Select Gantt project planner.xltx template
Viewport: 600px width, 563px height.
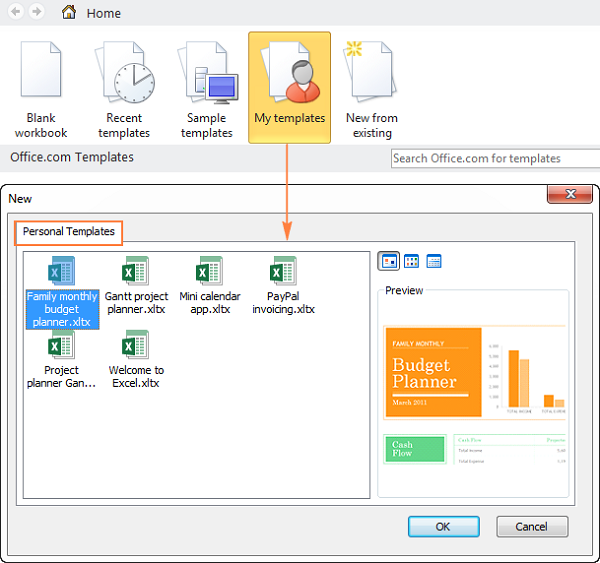coord(136,286)
